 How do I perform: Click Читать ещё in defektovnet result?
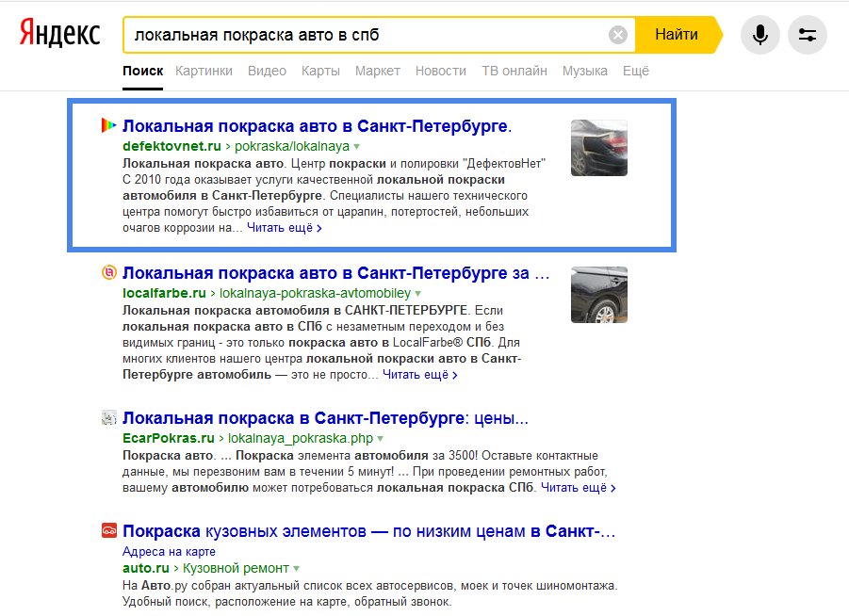285,228
